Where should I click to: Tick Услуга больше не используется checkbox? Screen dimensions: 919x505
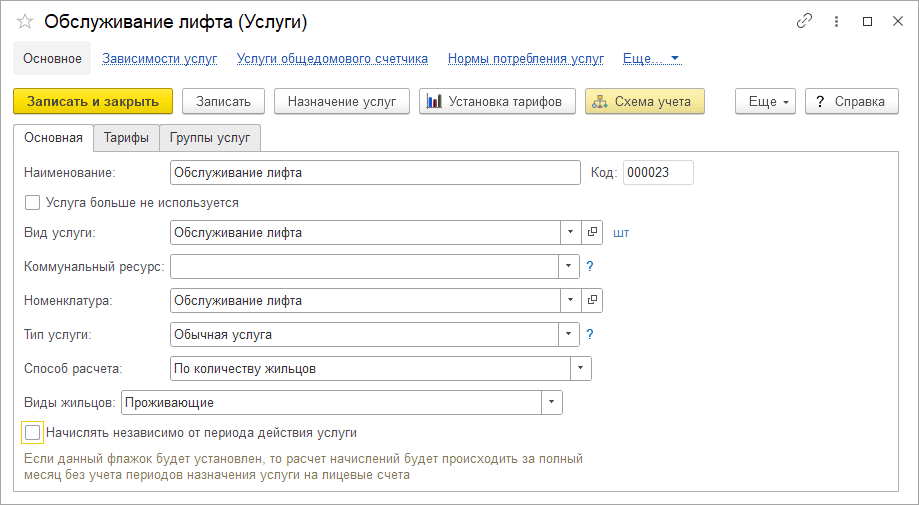(x=32, y=203)
